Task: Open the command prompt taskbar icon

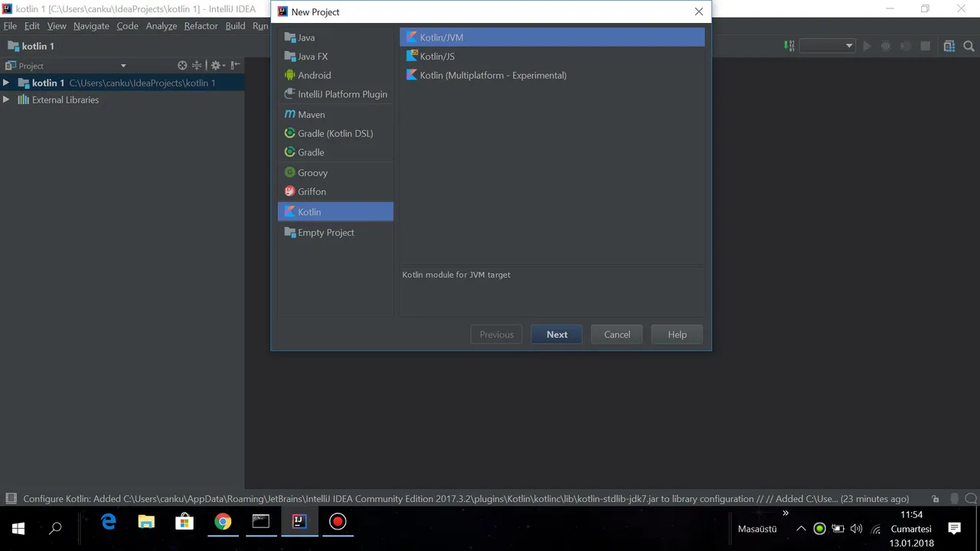Action: [261, 522]
